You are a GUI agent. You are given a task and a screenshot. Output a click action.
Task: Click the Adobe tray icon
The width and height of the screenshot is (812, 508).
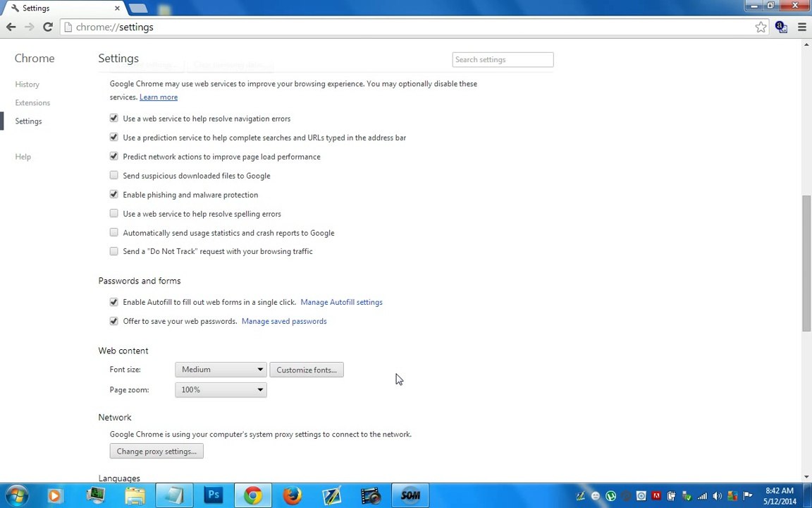pos(656,496)
